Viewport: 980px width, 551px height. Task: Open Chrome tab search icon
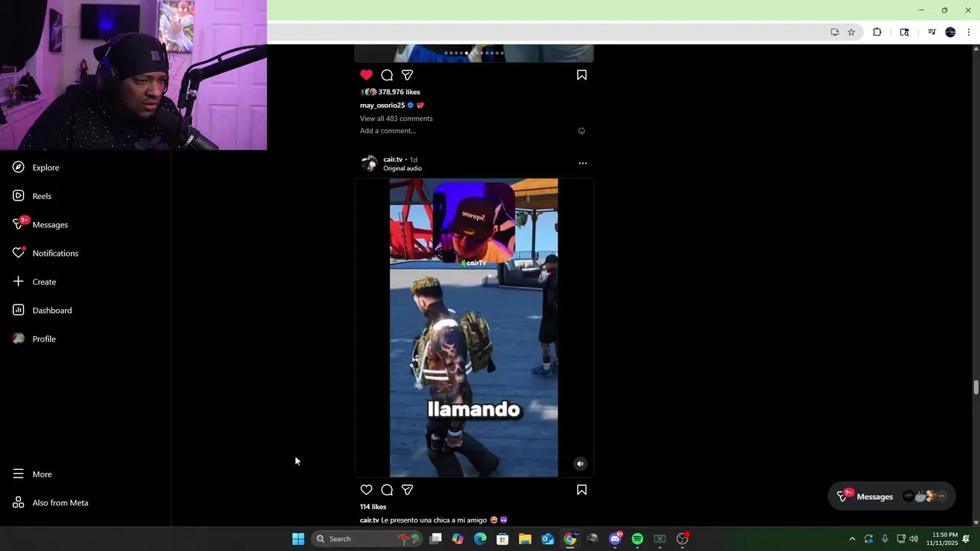[x=904, y=32]
